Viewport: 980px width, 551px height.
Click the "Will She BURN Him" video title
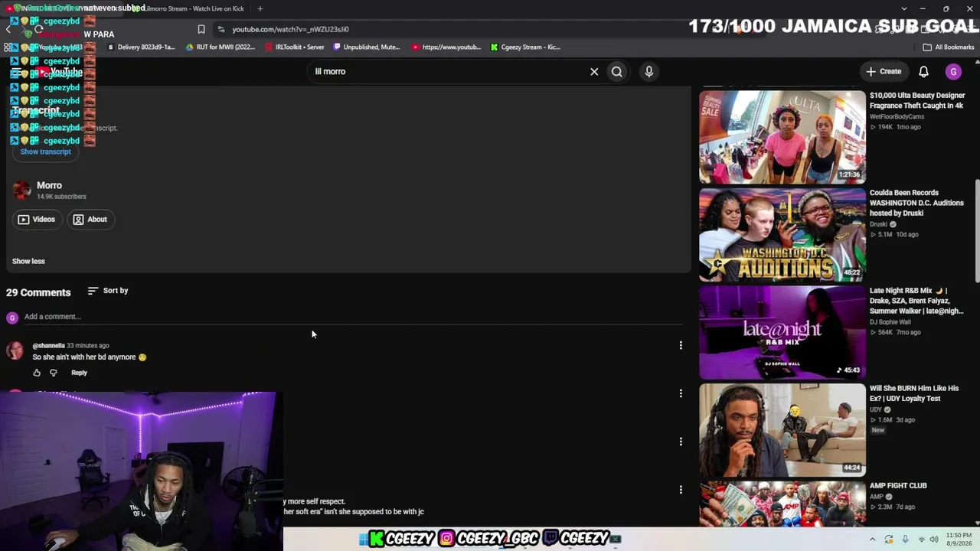click(x=914, y=393)
